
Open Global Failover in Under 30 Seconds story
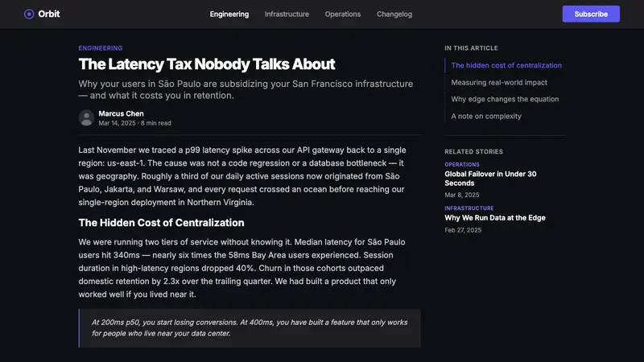tap(490, 179)
